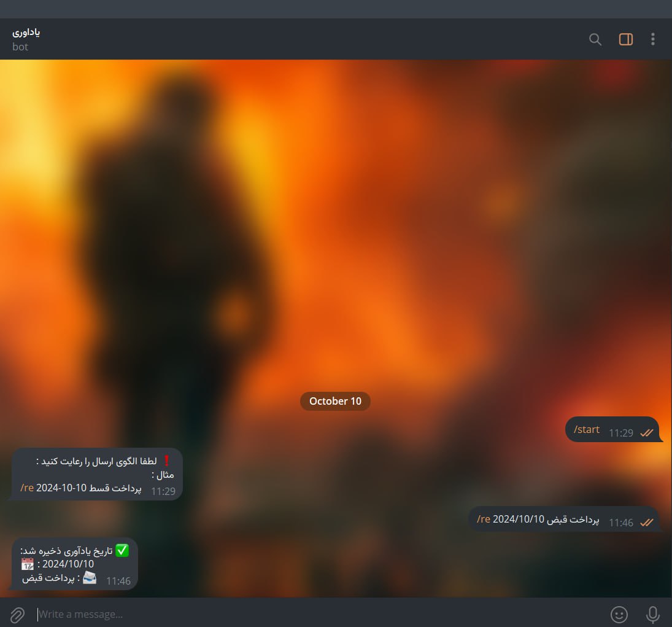Click the saved reminder confirmation bubble
Image resolution: width=672 pixels, height=627 pixels.
(x=75, y=564)
